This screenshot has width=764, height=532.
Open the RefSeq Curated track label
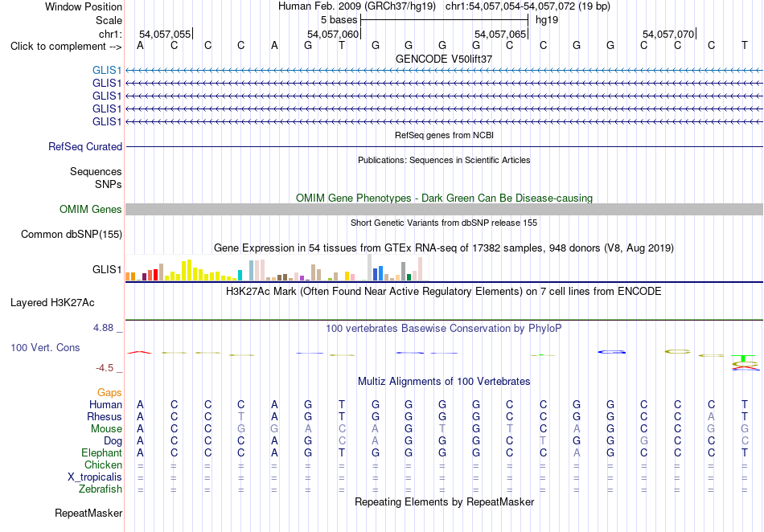pyautogui.click(x=85, y=146)
